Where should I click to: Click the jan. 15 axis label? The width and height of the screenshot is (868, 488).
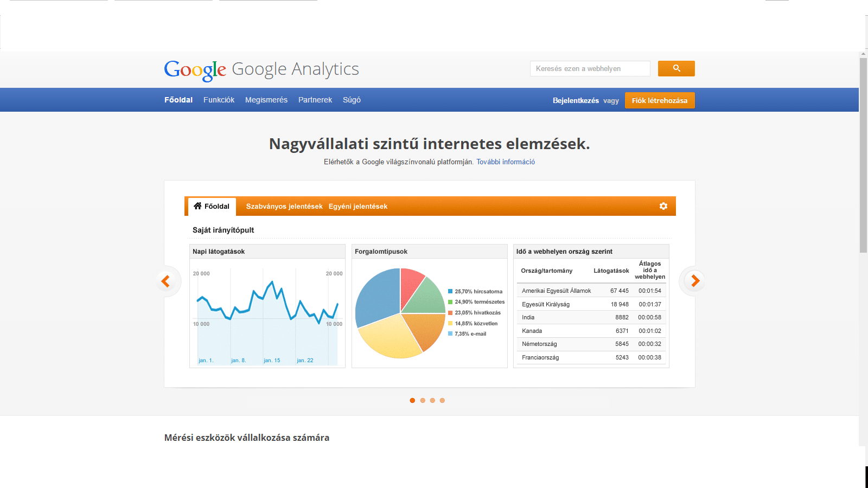(x=272, y=360)
